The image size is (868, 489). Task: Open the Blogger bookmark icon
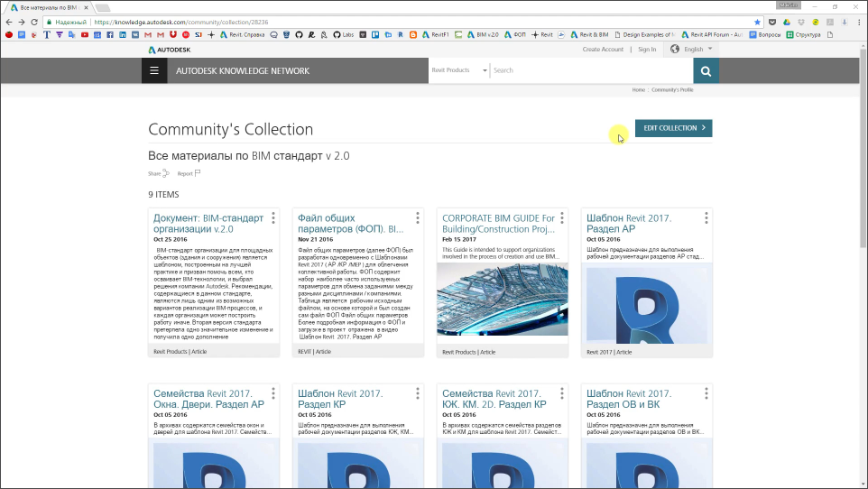413,35
